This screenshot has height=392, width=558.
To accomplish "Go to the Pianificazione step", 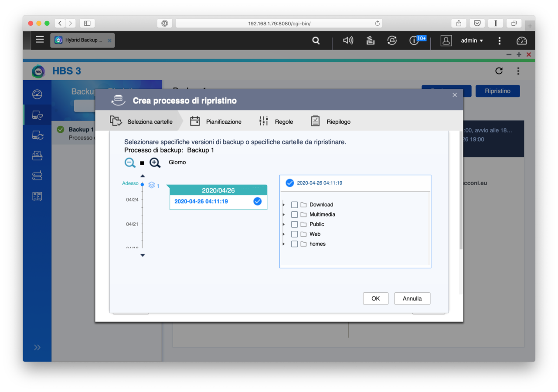I will (216, 122).
